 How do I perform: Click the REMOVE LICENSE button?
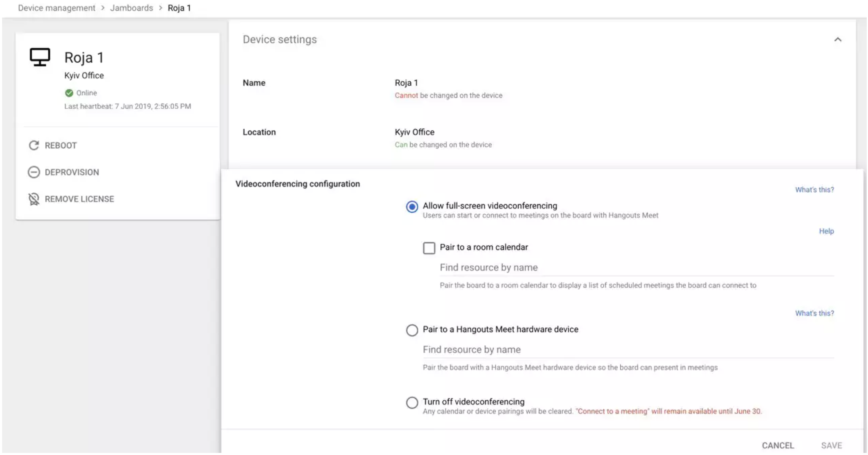coord(71,199)
